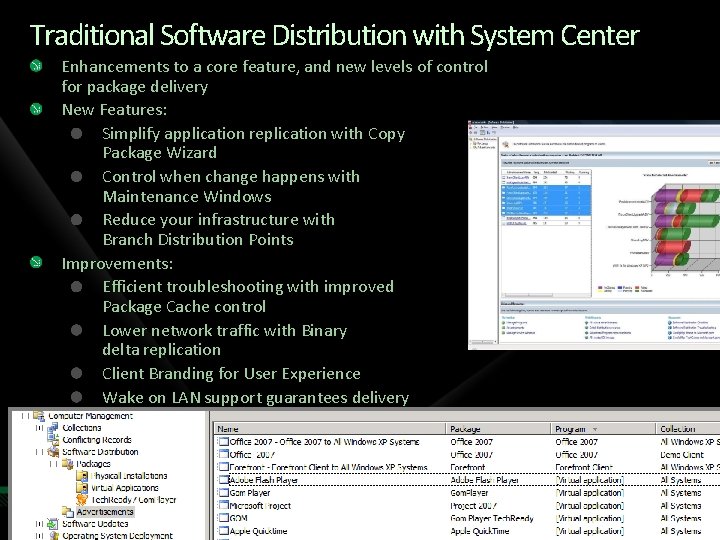Click the Program column sort arrow

click(595, 429)
